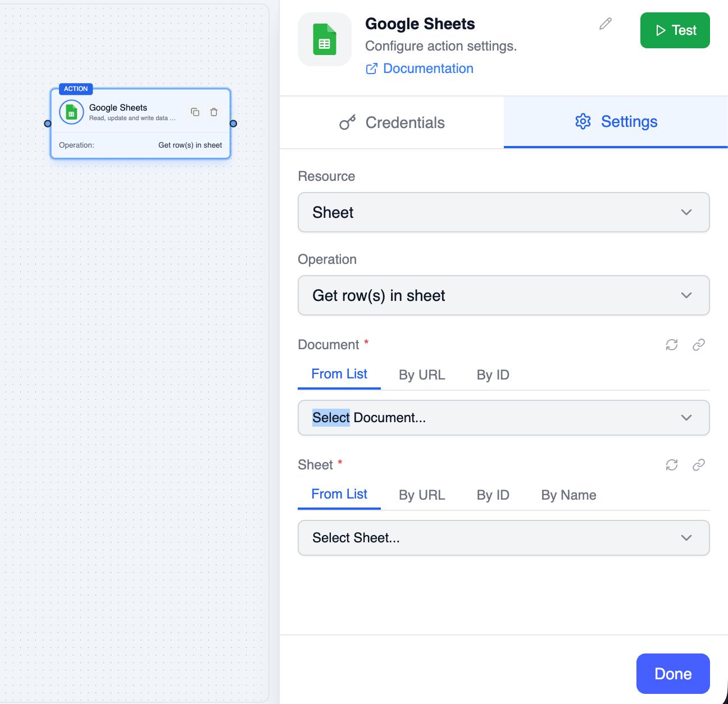Refresh the Sheet list
Viewport: 728px width, 704px height.
[672, 465]
